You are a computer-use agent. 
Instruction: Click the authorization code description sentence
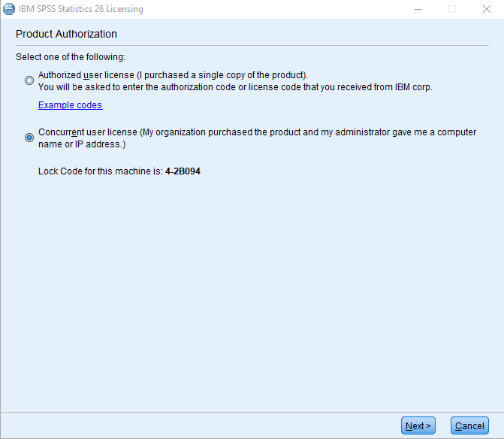click(235, 87)
